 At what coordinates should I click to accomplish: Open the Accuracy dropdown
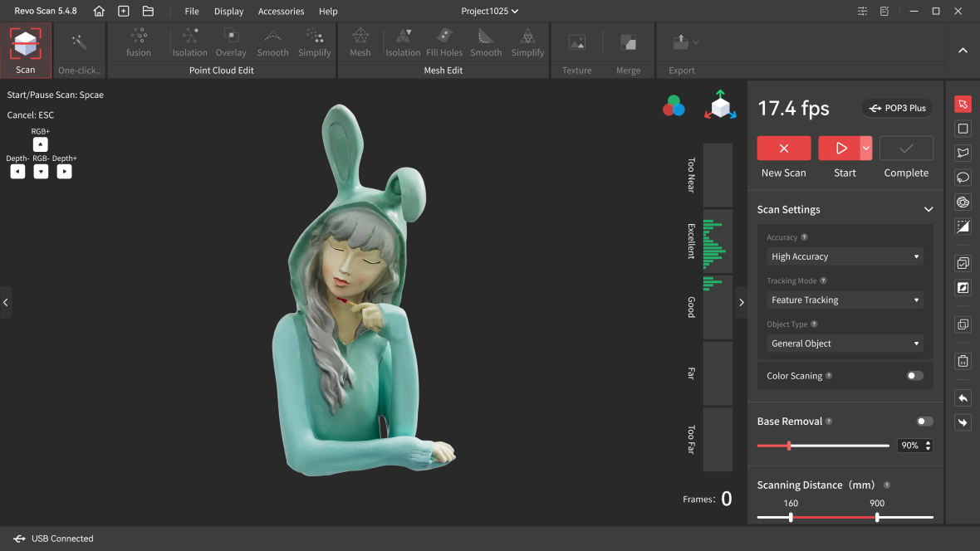[845, 256]
